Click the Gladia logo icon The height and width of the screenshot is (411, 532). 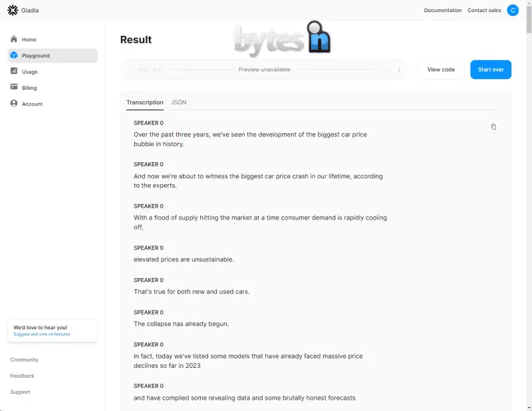(x=13, y=10)
